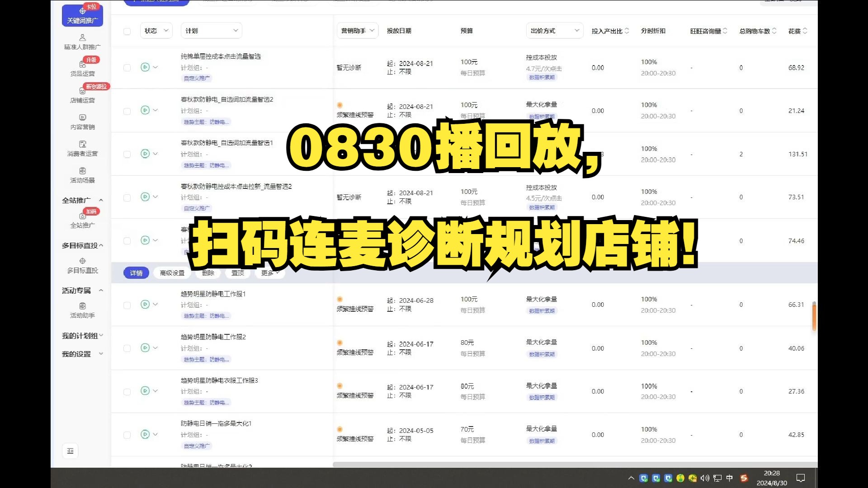Click status play icon for 防静电日销一拖多最大化1
Image resolution: width=868 pixels, height=488 pixels.
pos(145,435)
